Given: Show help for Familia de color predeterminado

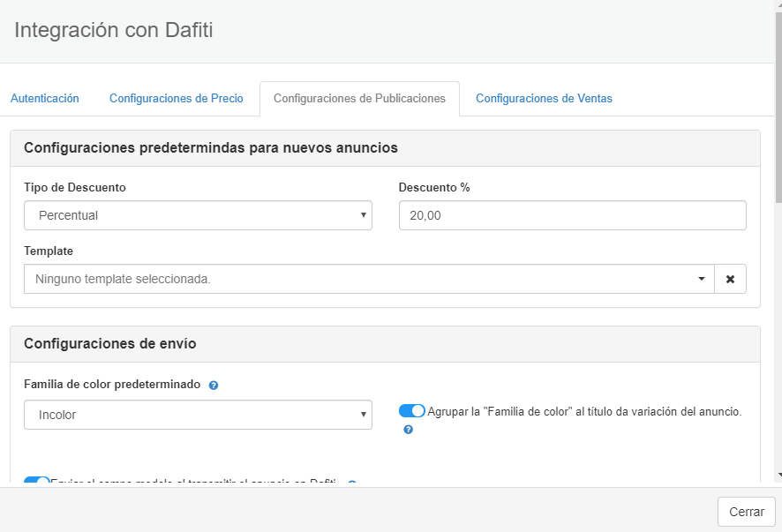Looking at the screenshot, I should [214, 386].
